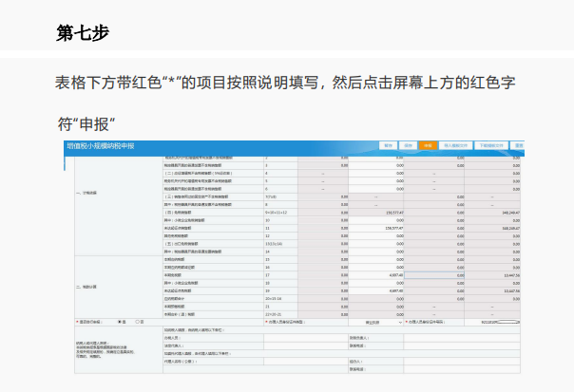Open the 办理人员身份证件类型 dropdown
Screen dimensions: 574x392
tap(376, 323)
